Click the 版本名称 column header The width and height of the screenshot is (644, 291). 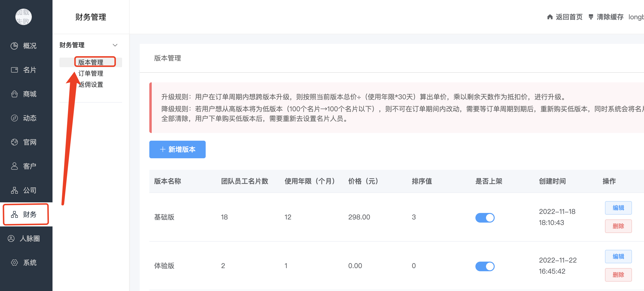(167, 181)
